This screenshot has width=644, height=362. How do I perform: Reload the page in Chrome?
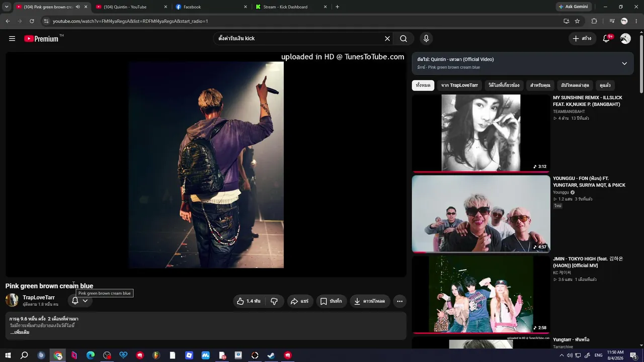click(x=32, y=21)
